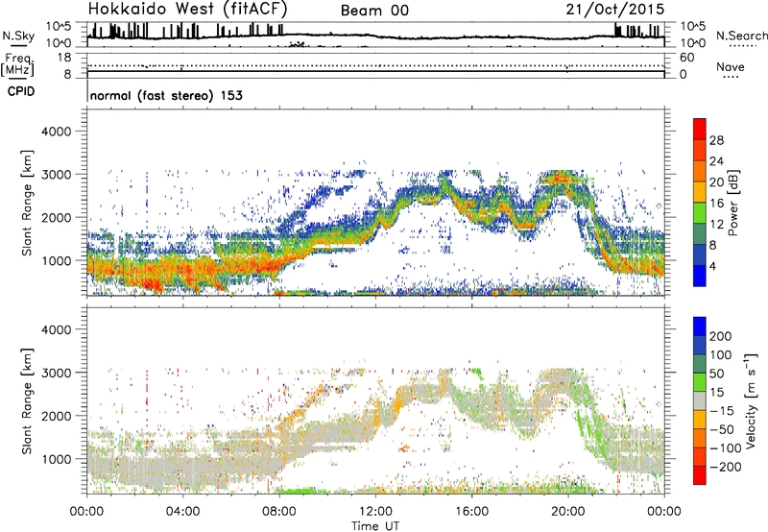Click the "18" frequency axis tick

(64, 58)
